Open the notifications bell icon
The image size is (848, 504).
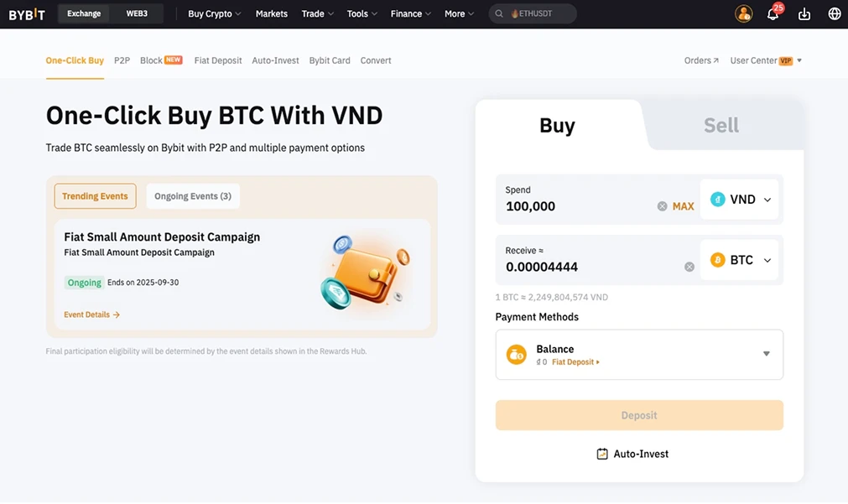click(x=773, y=14)
